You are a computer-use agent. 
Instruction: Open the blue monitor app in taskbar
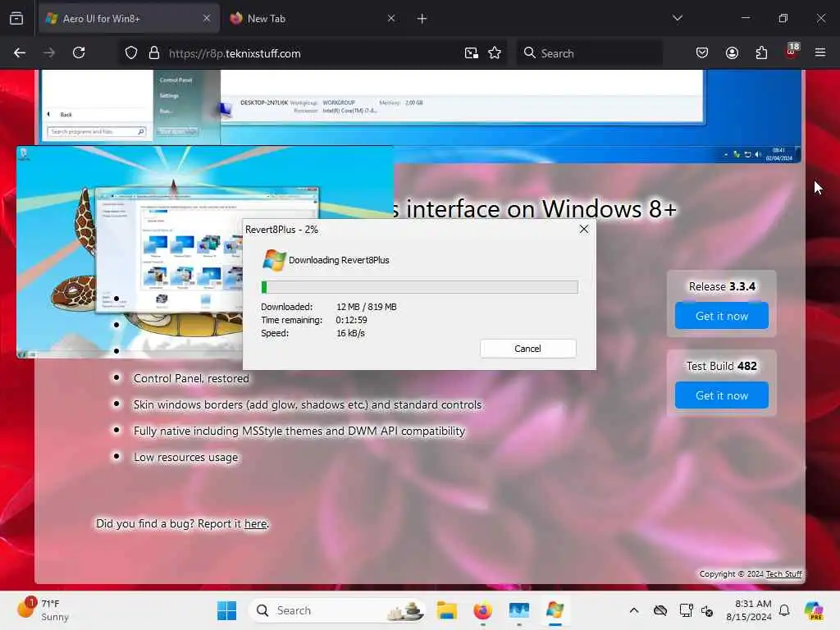click(519, 610)
